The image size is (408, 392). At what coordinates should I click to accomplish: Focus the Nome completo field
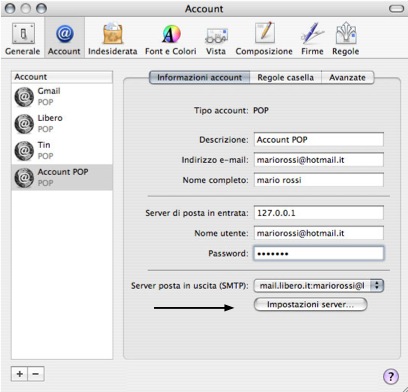(x=319, y=180)
